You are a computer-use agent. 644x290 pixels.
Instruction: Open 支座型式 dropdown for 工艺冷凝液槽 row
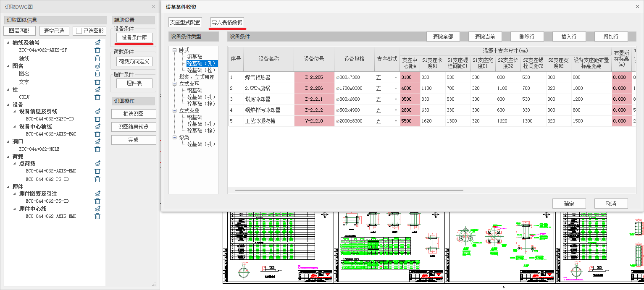click(395, 121)
